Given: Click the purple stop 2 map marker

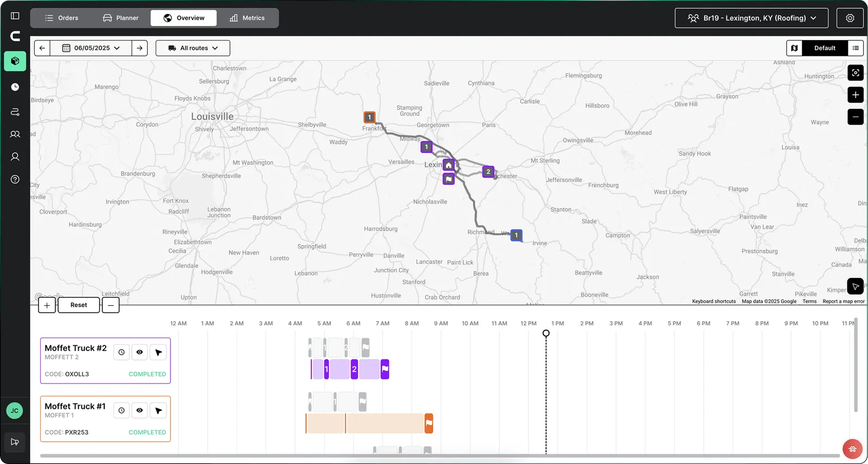Looking at the screenshot, I should [x=488, y=172].
